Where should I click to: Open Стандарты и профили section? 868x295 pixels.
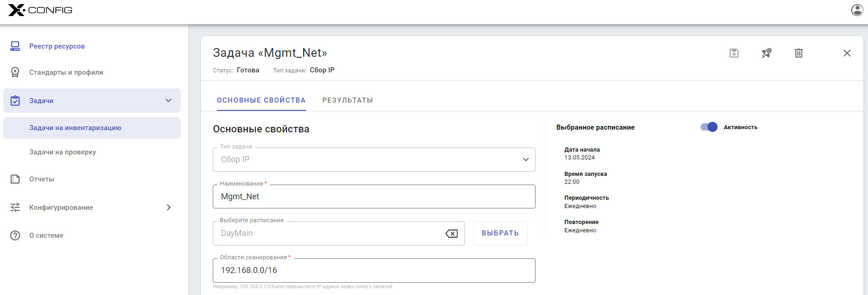(x=66, y=72)
